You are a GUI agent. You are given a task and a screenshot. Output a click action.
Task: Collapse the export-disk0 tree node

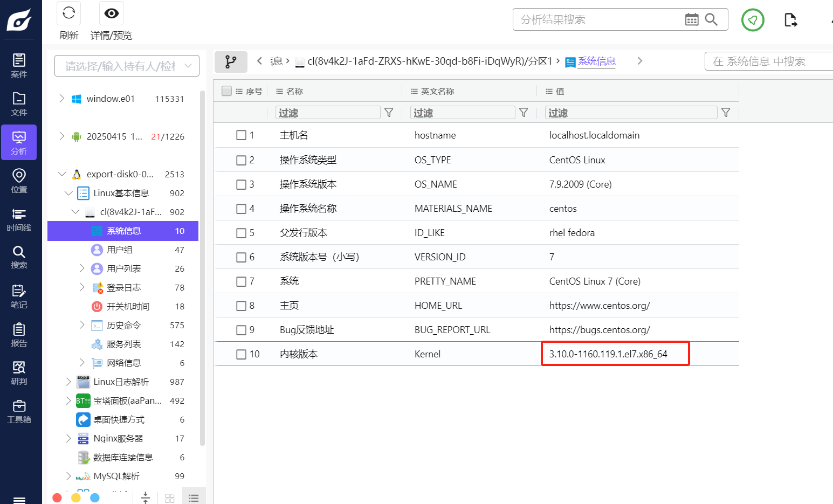click(61, 174)
